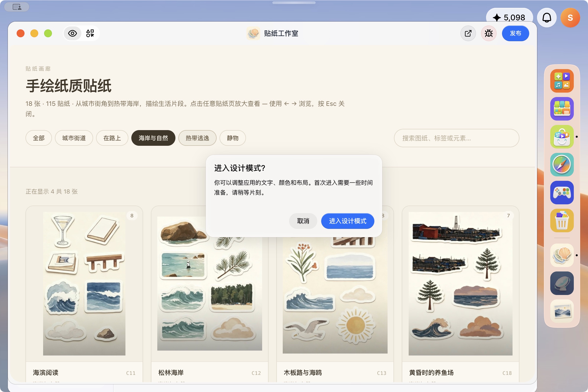This screenshot has height=392, width=588.
Task: Open the bug debug icon
Action: [489, 33]
